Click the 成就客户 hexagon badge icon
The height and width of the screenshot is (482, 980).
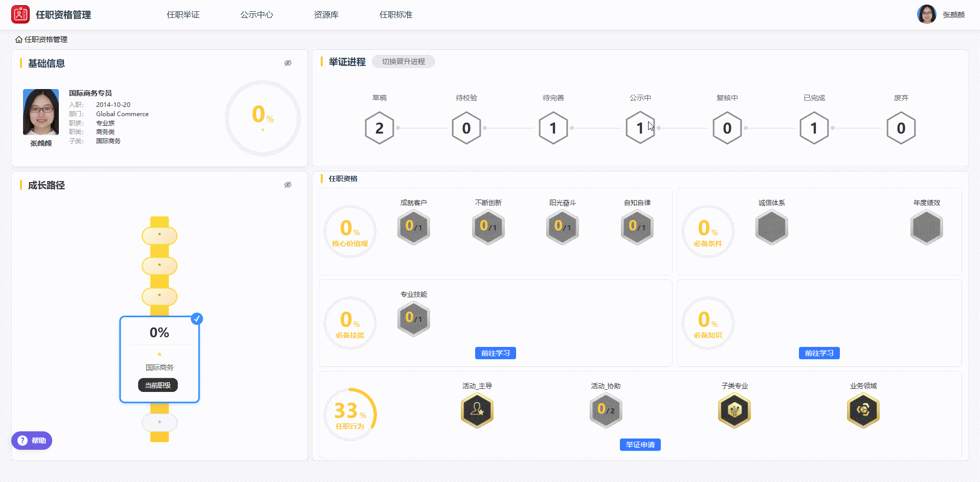click(413, 227)
